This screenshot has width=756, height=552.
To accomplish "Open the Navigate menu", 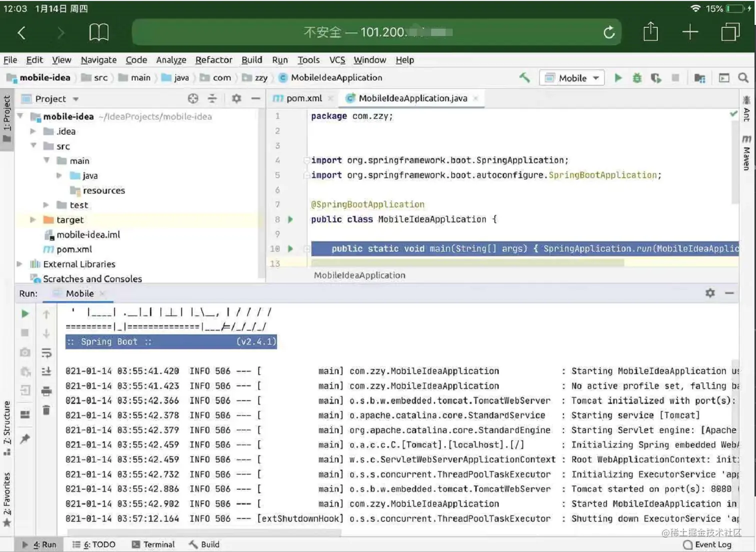I will (x=98, y=60).
